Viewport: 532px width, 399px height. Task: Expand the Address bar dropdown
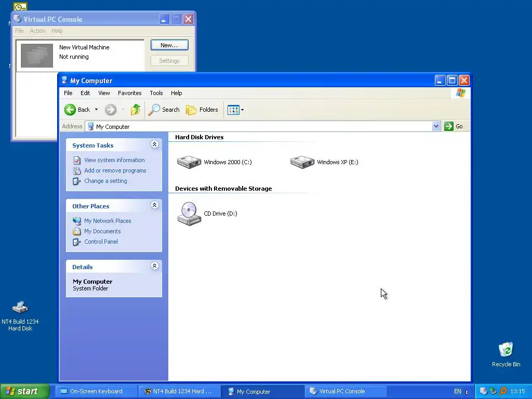[x=436, y=126]
